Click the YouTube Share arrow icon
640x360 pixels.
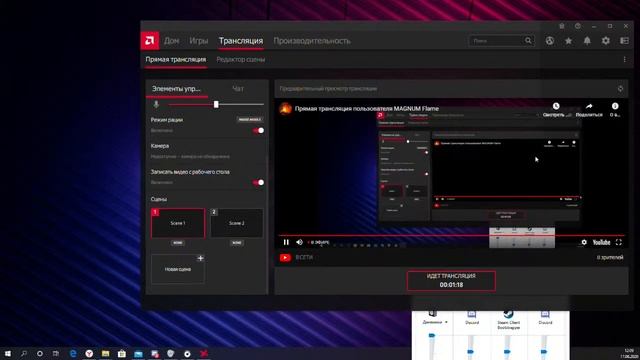click(589, 106)
